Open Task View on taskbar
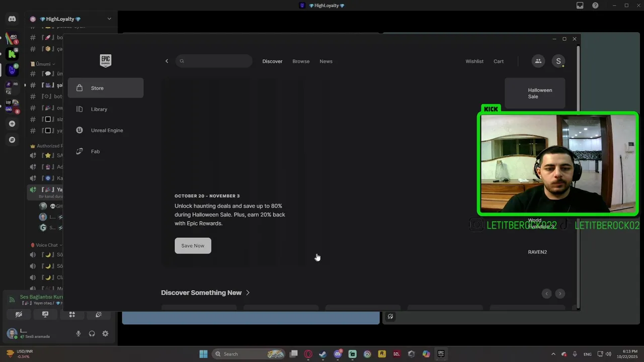 (x=294, y=354)
